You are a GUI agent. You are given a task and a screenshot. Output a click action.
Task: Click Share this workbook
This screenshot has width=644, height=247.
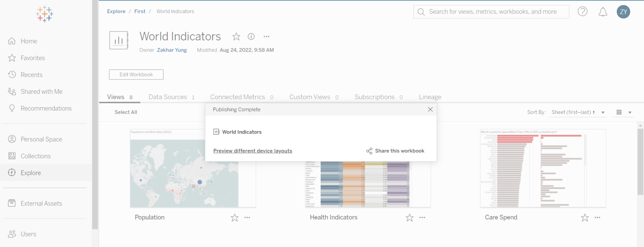(x=395, y=151)
